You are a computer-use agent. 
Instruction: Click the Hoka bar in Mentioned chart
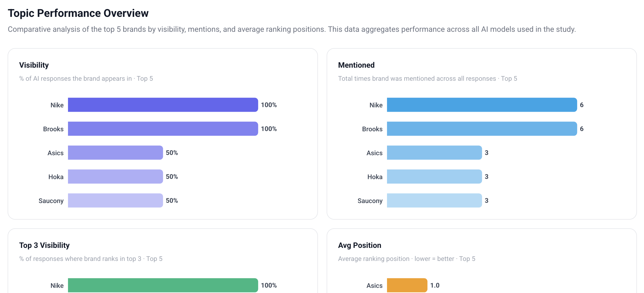(434, 177)
